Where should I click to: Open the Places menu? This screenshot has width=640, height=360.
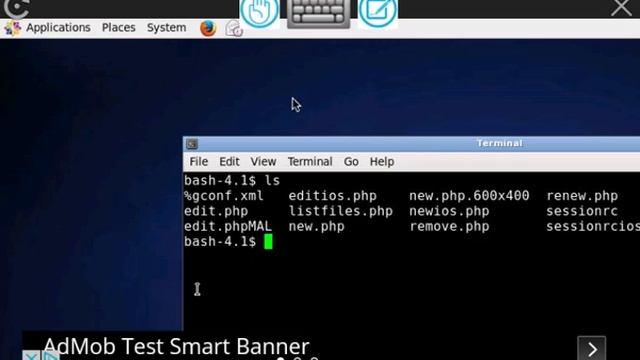(118, 27)
